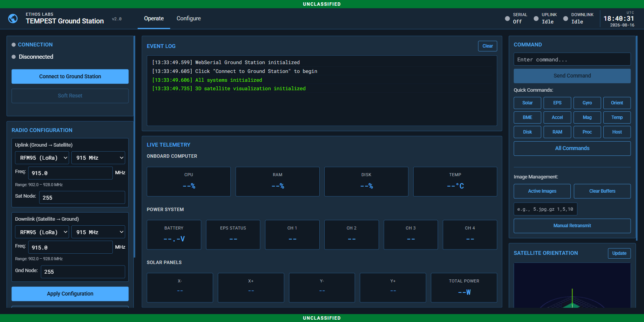Click the Active Images button
The image size is (644, 322).
click(x=542, y=191)
